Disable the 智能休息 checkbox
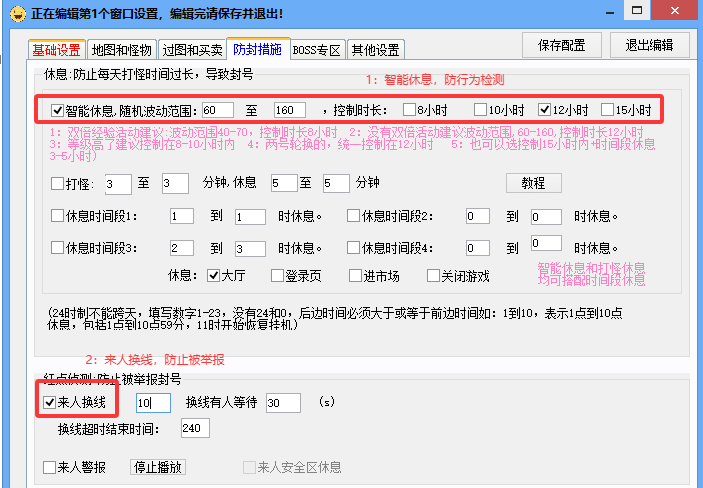 pyautogui.click(x=56, y=110)
